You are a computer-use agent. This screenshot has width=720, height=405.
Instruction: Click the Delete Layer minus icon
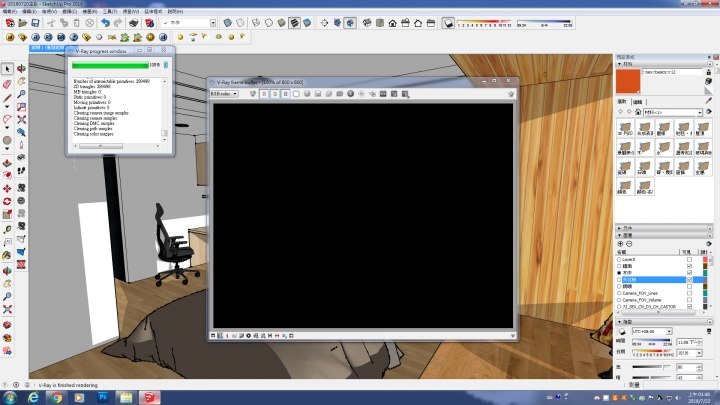(629, 244)
